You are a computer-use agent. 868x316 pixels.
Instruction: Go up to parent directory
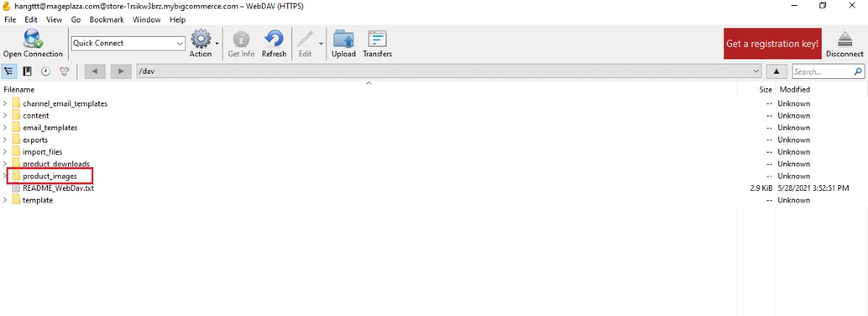[x=776, y=71]
